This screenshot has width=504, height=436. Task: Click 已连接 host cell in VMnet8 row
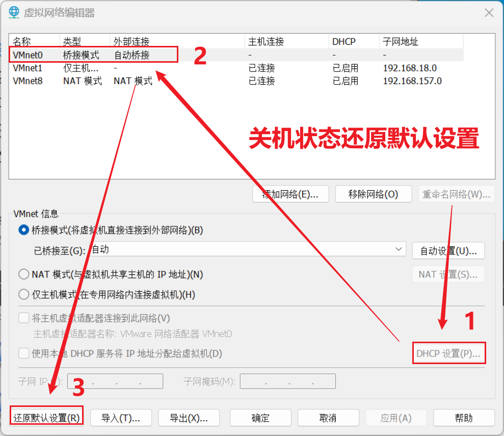pos(261,81)
